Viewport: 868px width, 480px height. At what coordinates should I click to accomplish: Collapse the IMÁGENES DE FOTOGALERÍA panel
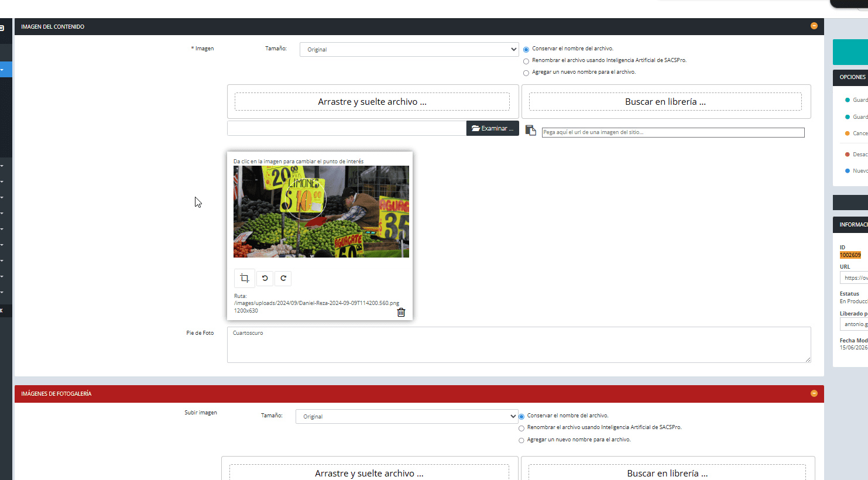tap(814, 393)
